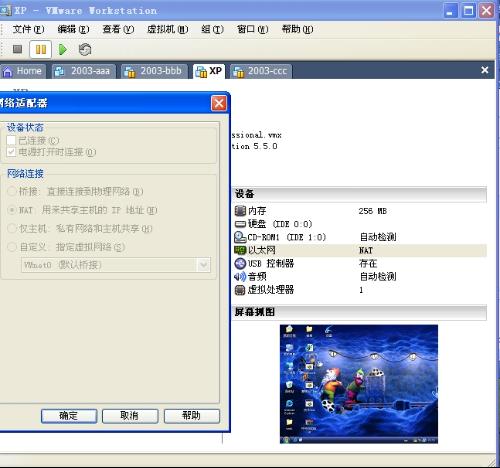The height and width of the screenshot is (468, 500).
Task: Open the 窗口(W) menu
Action: click(252, 29)
